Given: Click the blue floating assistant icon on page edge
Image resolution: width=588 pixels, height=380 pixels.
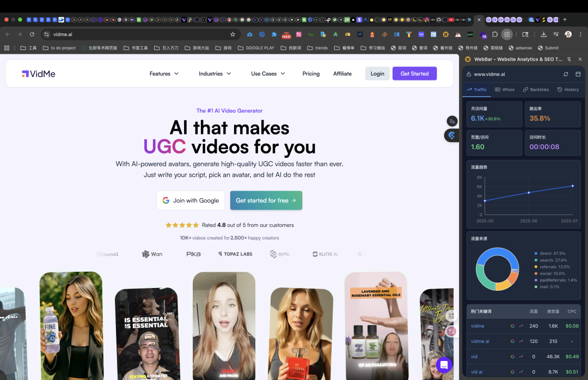Looking at the screenshot, I should [451, 136].
